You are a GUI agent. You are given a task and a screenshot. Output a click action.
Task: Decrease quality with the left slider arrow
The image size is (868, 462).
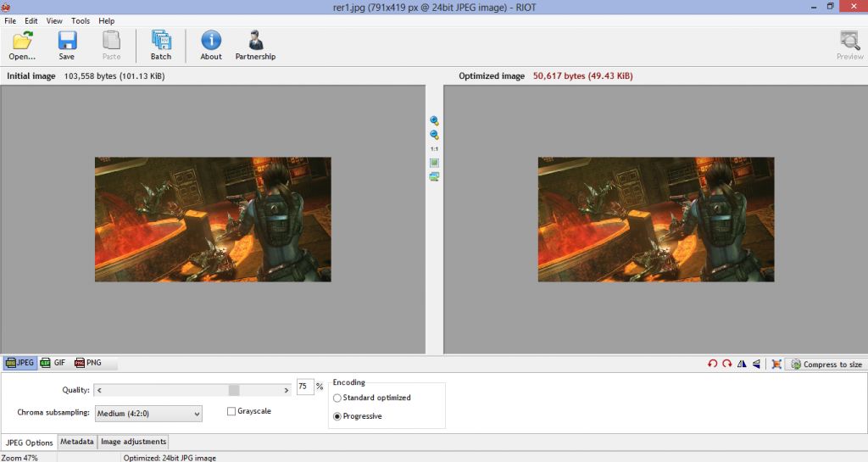click(x=99, y=390)
